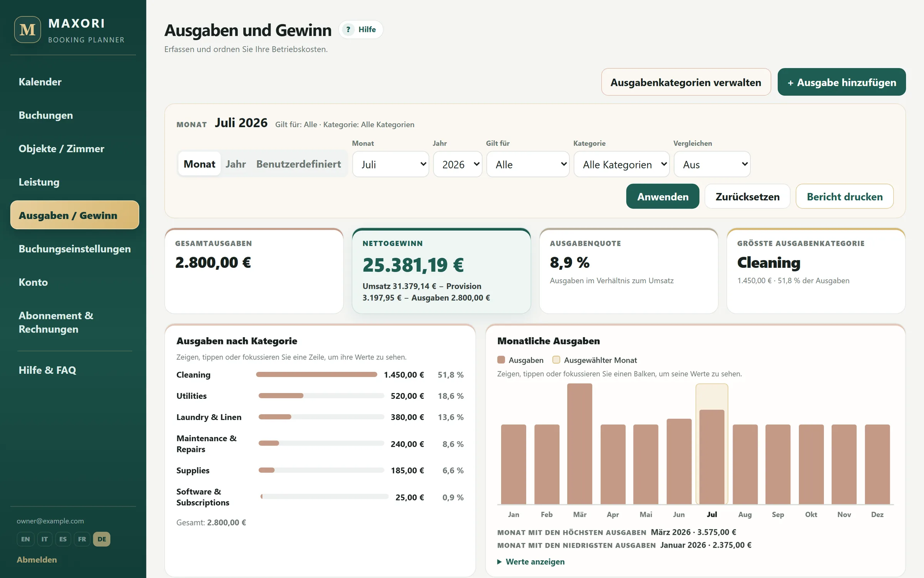Apply filters with Anwenden

[x=663, y=197]
